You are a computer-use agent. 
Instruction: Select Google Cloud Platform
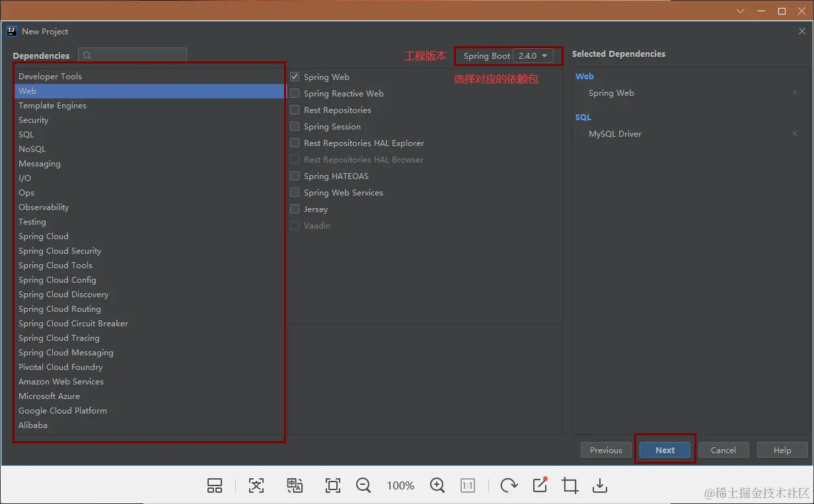149,411
